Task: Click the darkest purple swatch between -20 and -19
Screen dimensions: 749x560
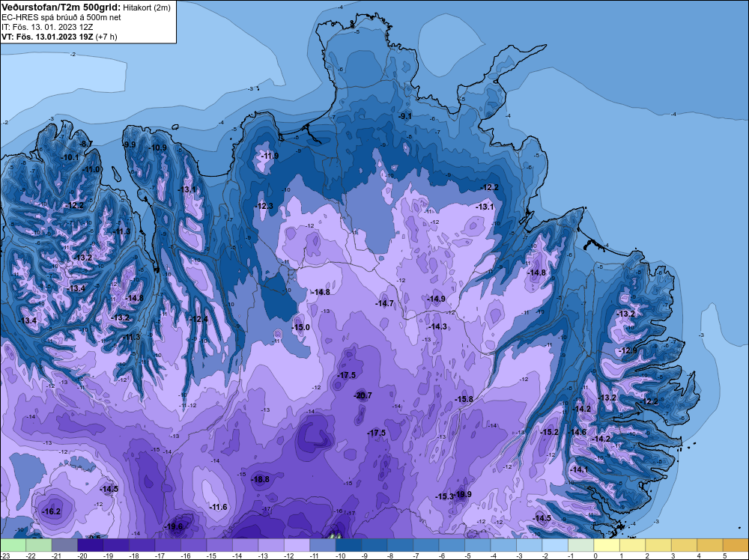Action: tap(91, 545)
